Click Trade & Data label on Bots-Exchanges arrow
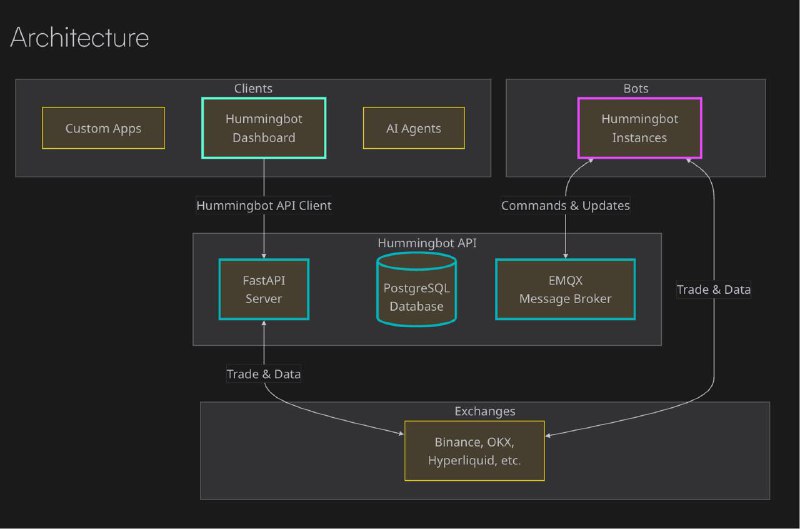 (x=714, y=289)
